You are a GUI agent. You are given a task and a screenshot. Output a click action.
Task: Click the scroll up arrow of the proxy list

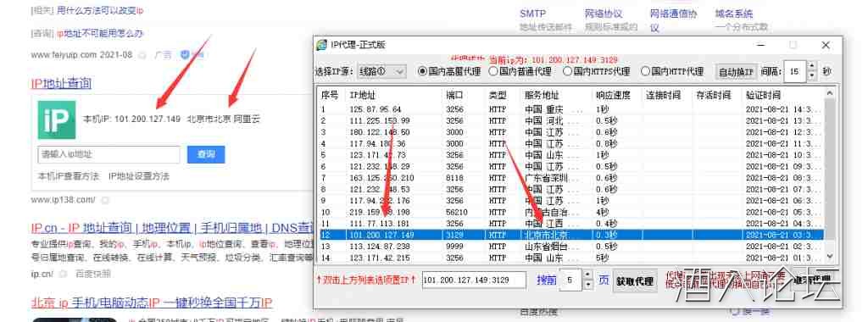pos(829,93)
